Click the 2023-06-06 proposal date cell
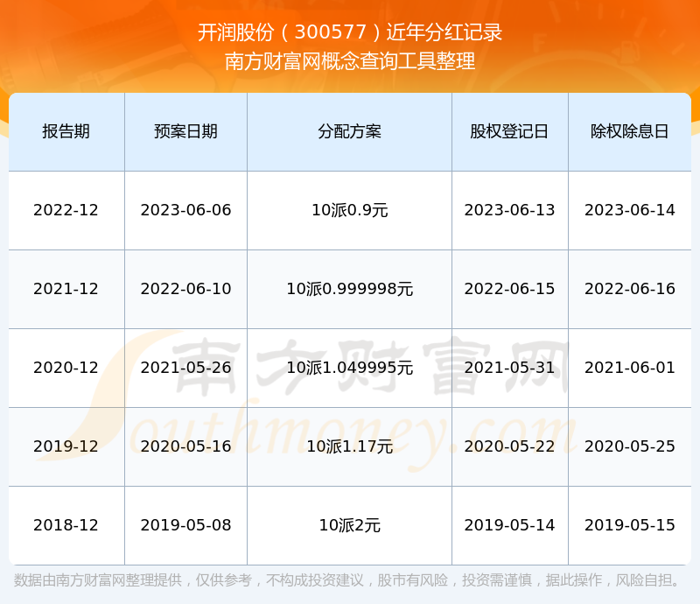This screenshot has width=700, height=604. click(x=185, y=210)
